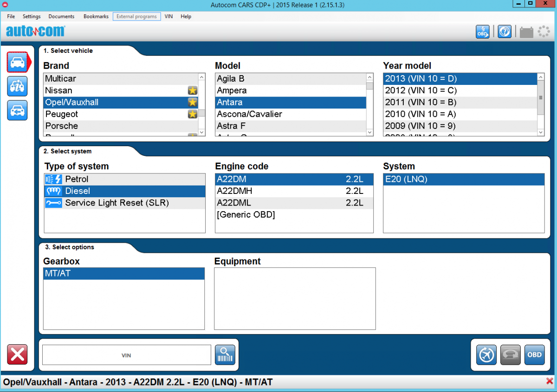Open the File menu

(11, 16)
